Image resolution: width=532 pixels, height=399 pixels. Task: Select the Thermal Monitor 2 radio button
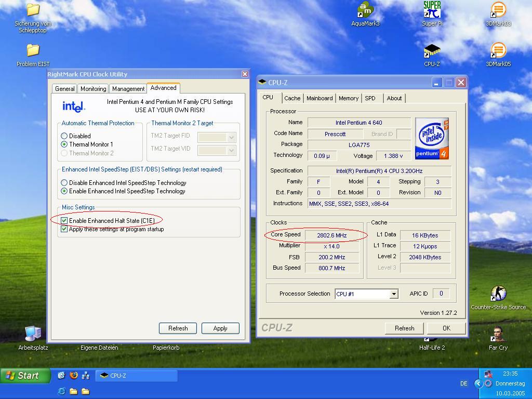pos(64,153)
